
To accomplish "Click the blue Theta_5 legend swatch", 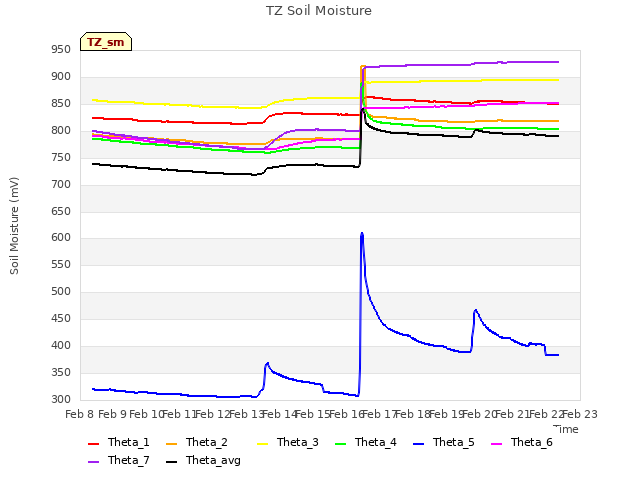I will point(418,444).
